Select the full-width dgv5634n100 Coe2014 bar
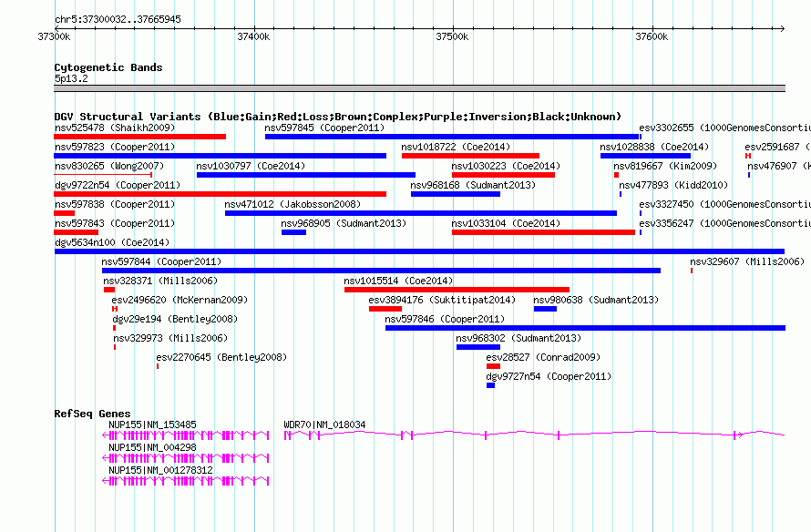Screen dimensions: 811x532 419,251
